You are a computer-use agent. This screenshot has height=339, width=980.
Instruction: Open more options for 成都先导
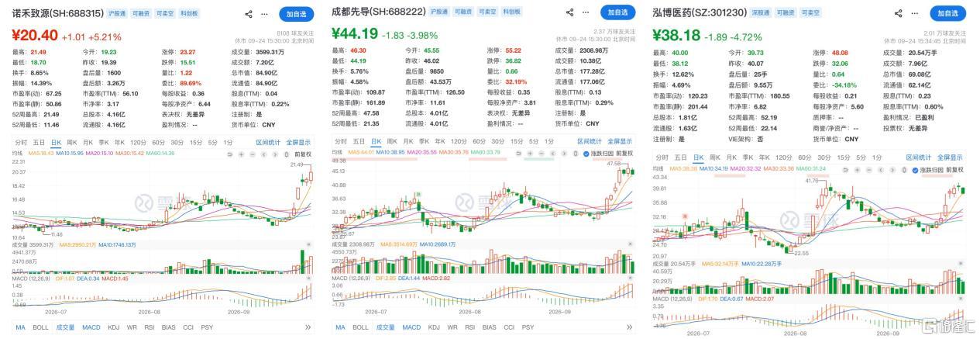586,13
